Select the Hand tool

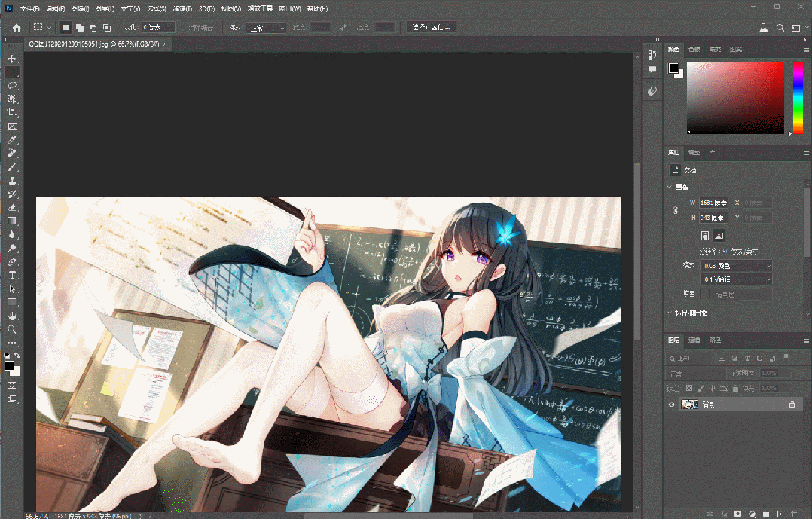point(12,316)
